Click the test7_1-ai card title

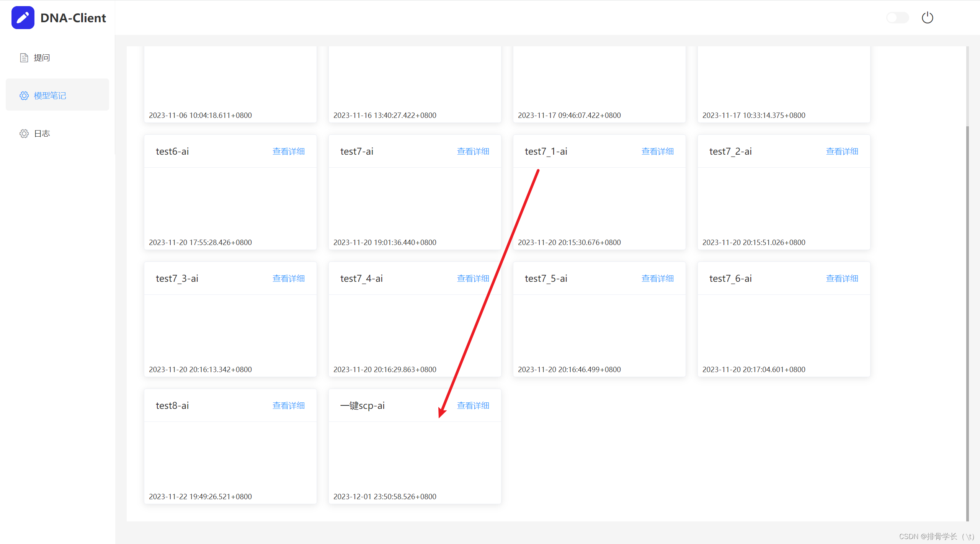546,152
